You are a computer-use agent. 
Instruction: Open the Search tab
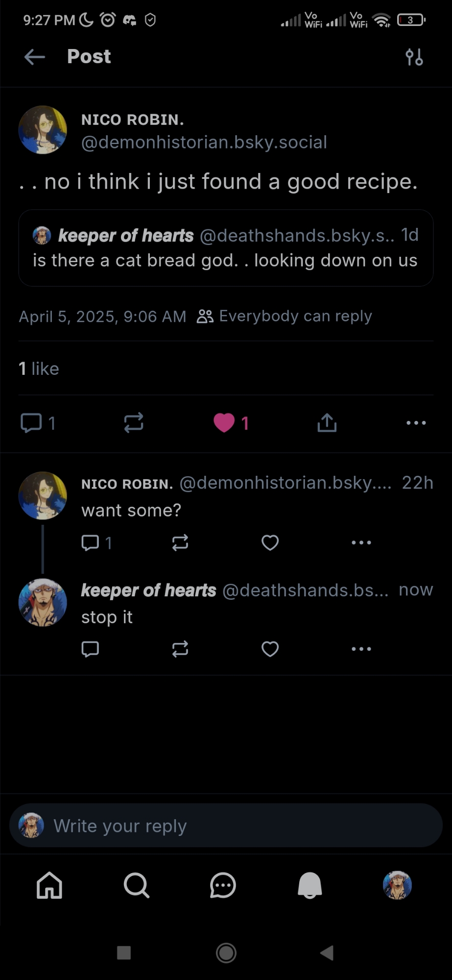pyautogui.click(x=136, y=885)
